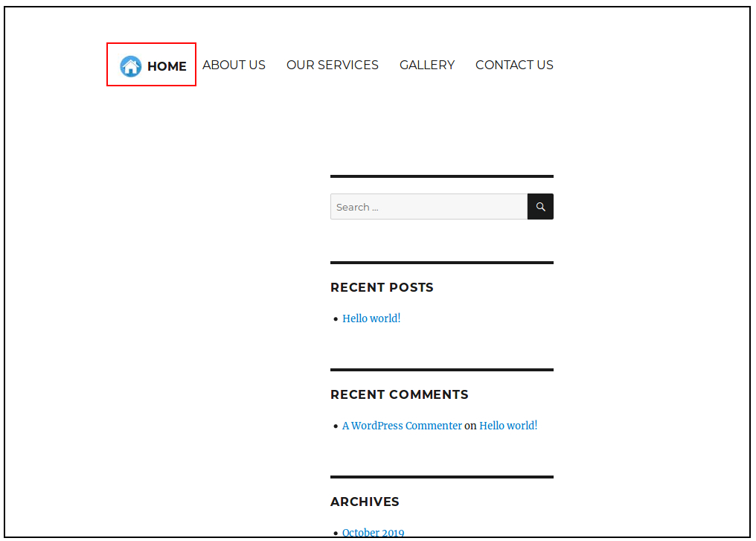Click the bullet beside Hello world! post
756x541 pixels.
(336, 319)
